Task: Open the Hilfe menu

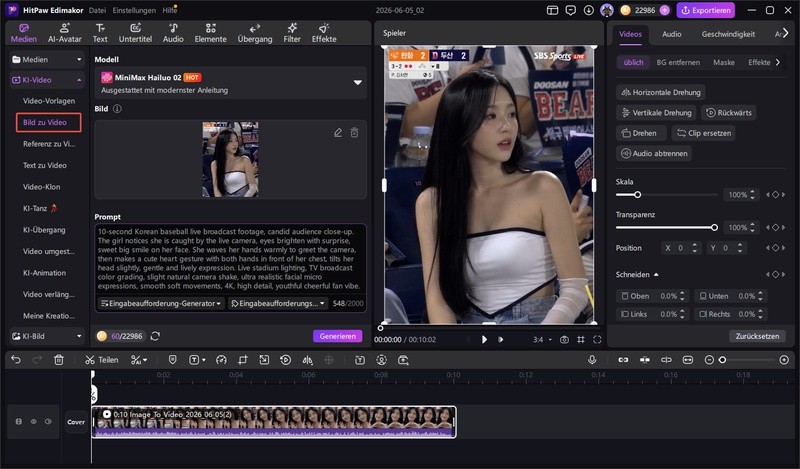Action: (169, 10)
